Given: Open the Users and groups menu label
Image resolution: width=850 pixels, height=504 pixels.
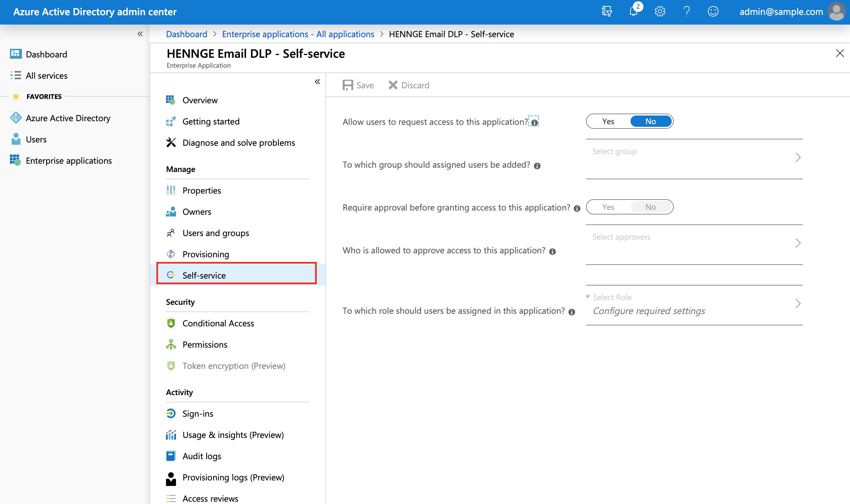Looking at the screenshot, I should click(x=215, y=233).
